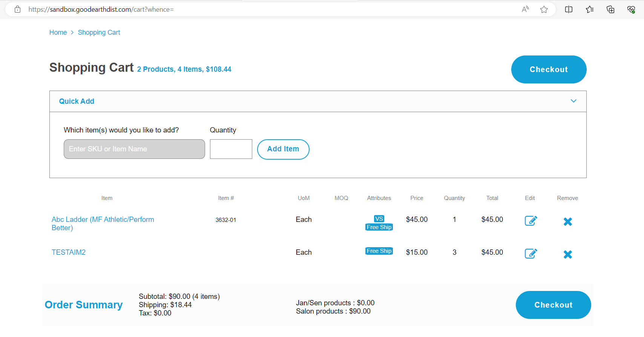
Task: Remove Abc Ladder from the cart
Action: pos(567,222)
